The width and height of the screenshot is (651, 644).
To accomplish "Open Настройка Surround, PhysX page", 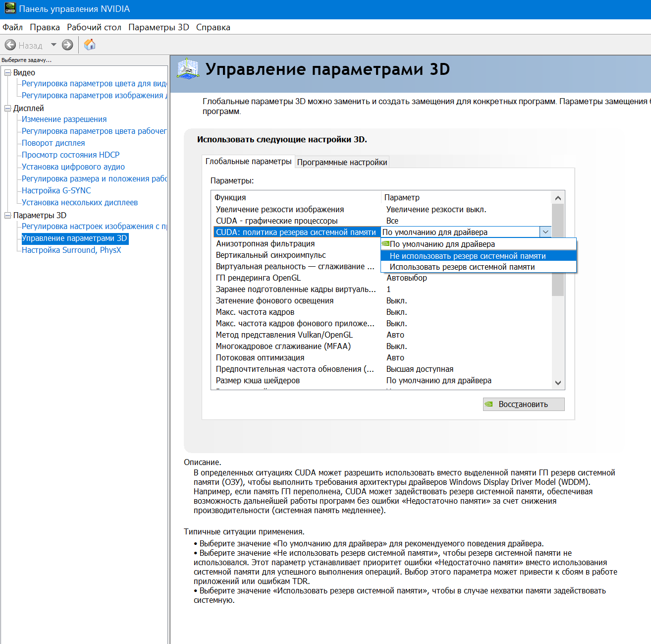I will pyautogui.click(x=71, y=250).
